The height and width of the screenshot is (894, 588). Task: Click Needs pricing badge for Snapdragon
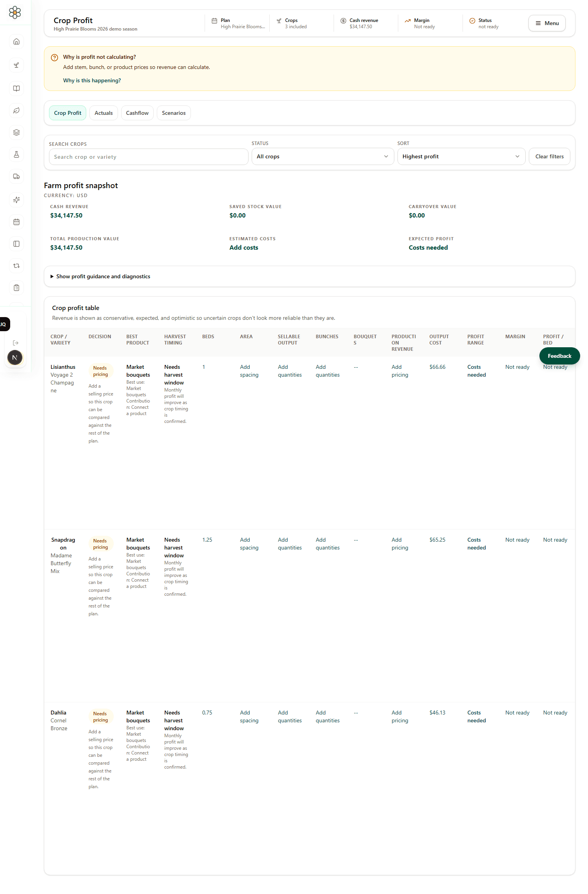click(x=101, y=544)
